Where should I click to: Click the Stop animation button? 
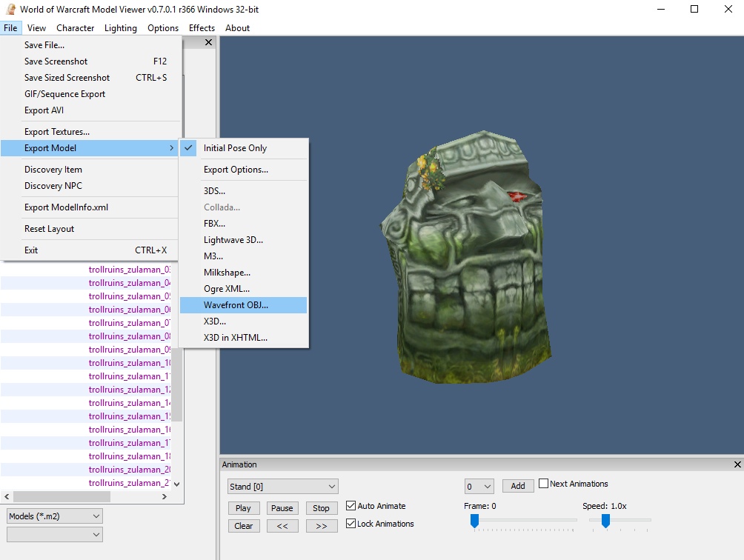321,508
